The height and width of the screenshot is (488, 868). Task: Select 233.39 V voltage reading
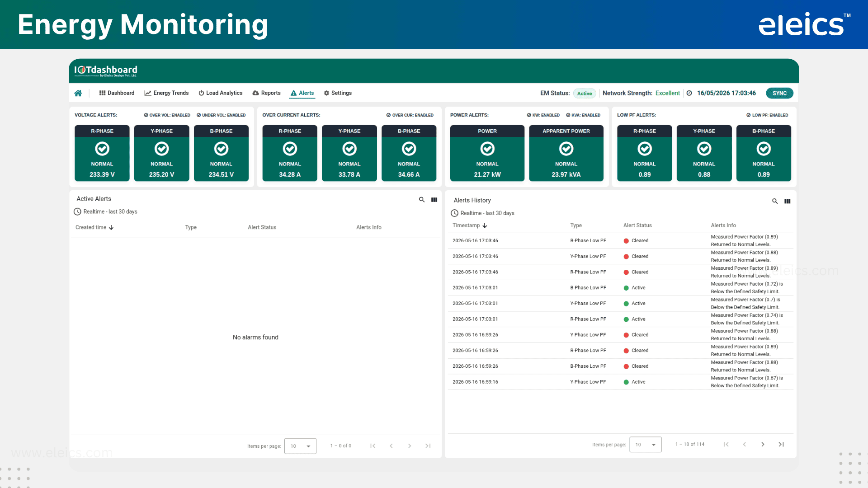[102, 174]
